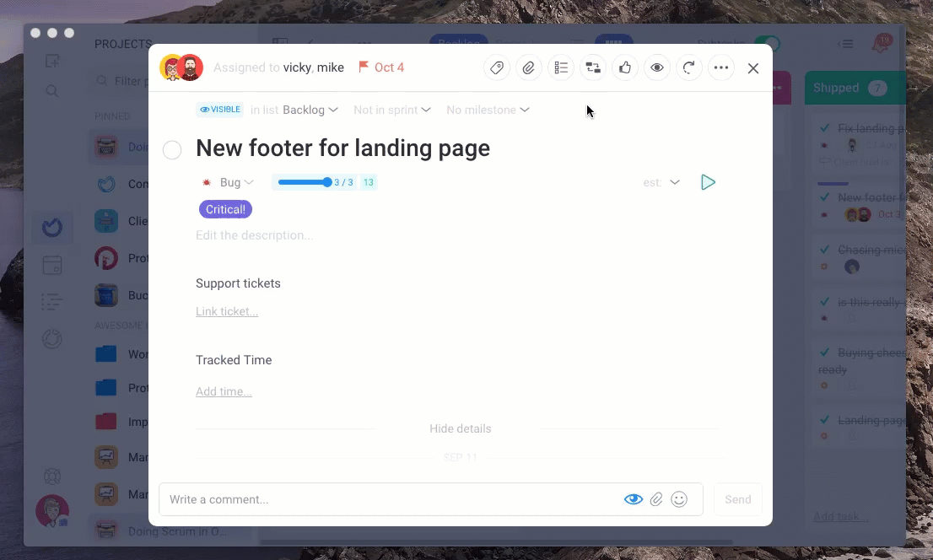Click the help lifebuoy icon in sidebar
The height and width of the screenshot is (560, 933).
tap(52, 477)
